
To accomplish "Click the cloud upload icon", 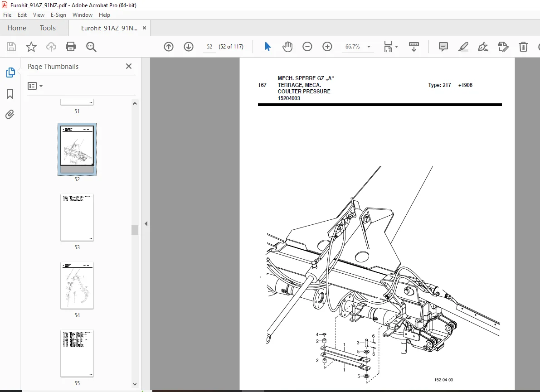I will [x=51, y=47].
